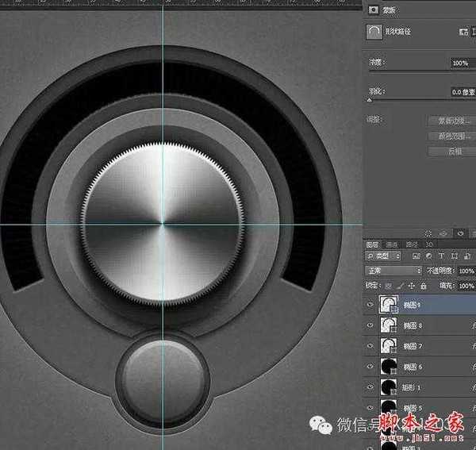Open the layer opacity 100% dropdown

pyautogui.click(x=466, y=271)
